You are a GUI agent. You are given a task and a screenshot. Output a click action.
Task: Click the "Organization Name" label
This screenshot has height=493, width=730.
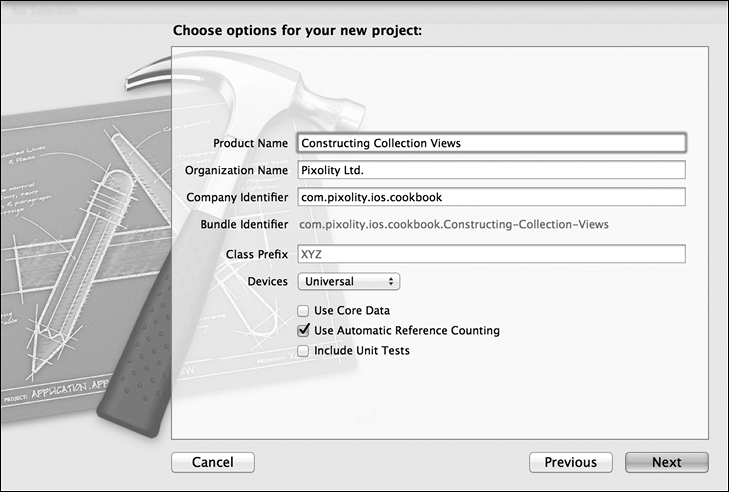(x=236, y=171)
